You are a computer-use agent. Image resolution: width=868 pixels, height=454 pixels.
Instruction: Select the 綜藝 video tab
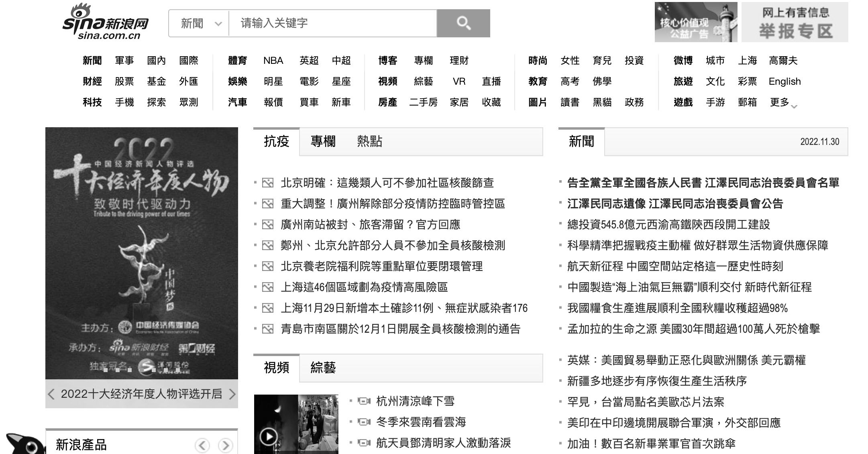tap(323, 368)
